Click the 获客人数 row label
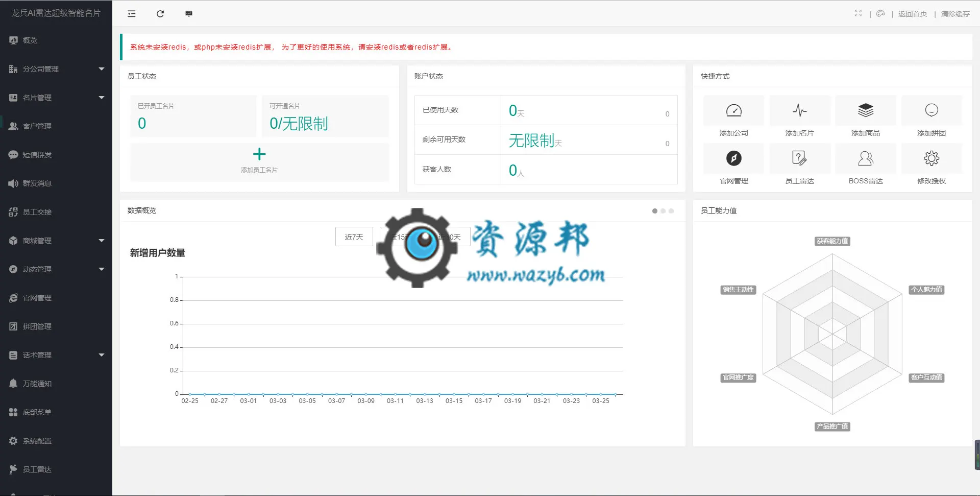980x496 pixels. pos(437,169)
